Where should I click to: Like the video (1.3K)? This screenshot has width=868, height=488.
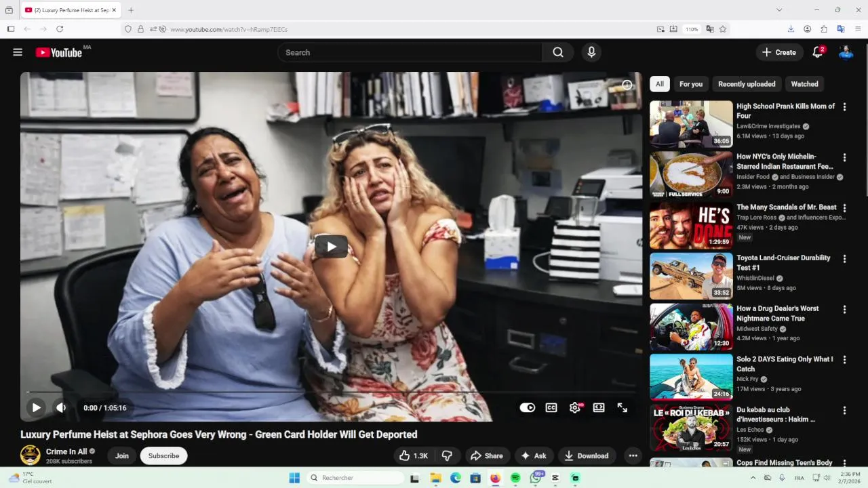pos(413,455)
